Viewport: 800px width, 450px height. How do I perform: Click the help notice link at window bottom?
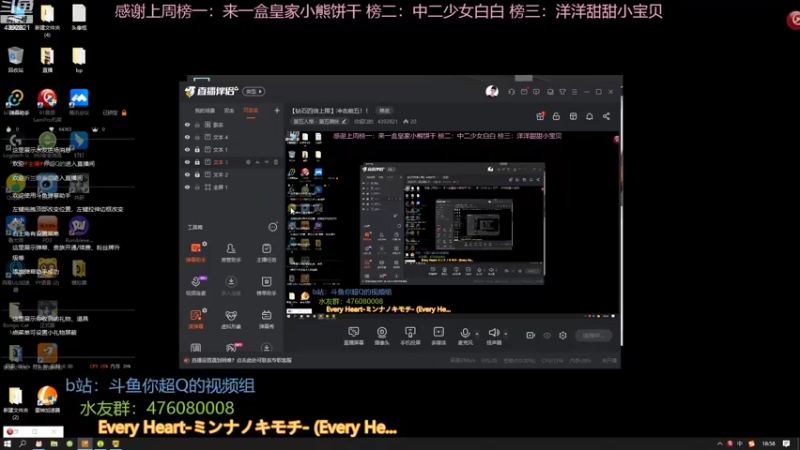(241, 360)
